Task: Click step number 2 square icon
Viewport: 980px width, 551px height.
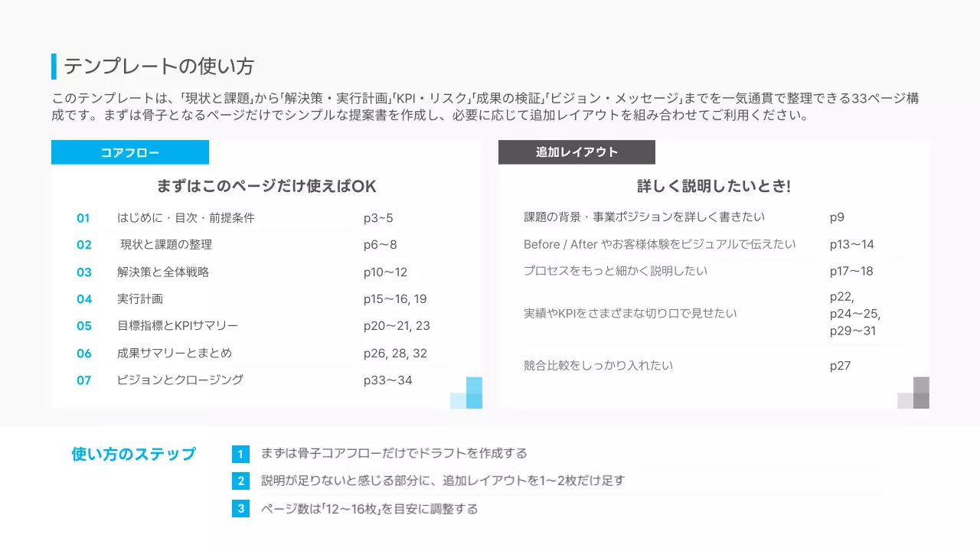Action: tap(240, 481)
